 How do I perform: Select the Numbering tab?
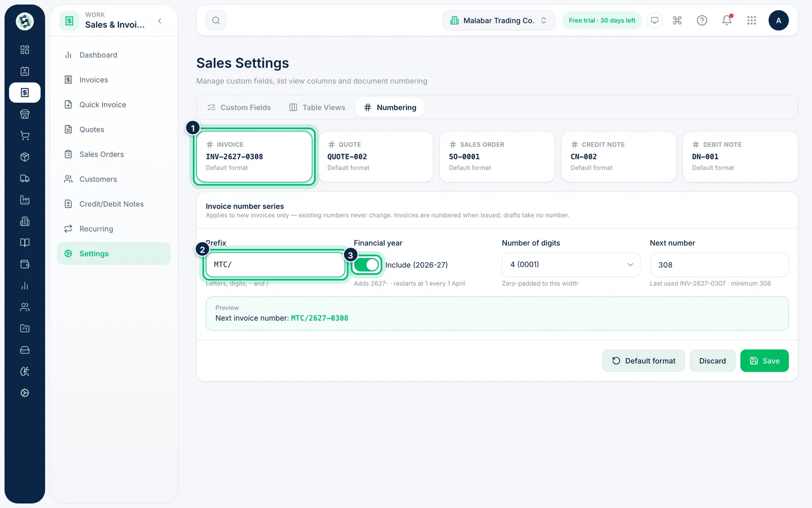click(390, 108)
